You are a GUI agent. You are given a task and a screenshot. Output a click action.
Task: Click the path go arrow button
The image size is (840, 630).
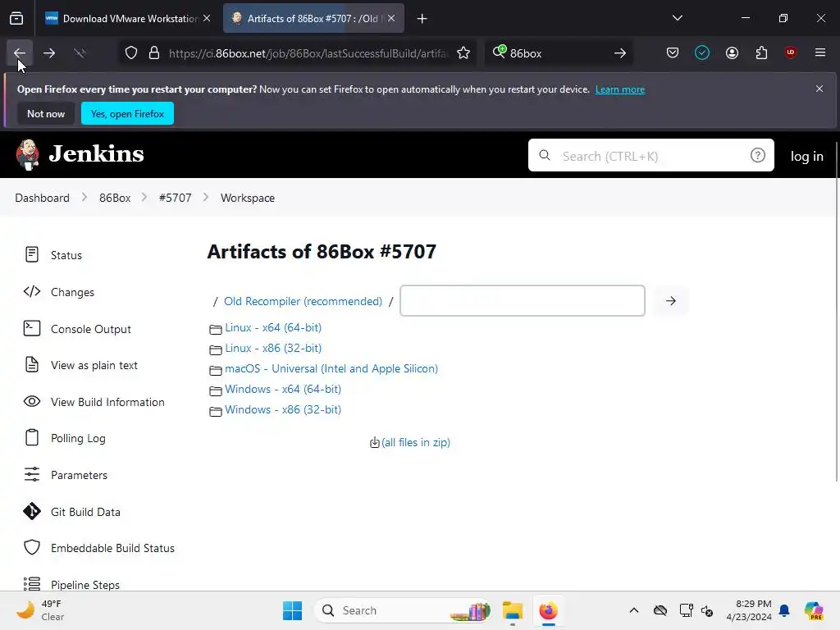click(x=671, y=300)
